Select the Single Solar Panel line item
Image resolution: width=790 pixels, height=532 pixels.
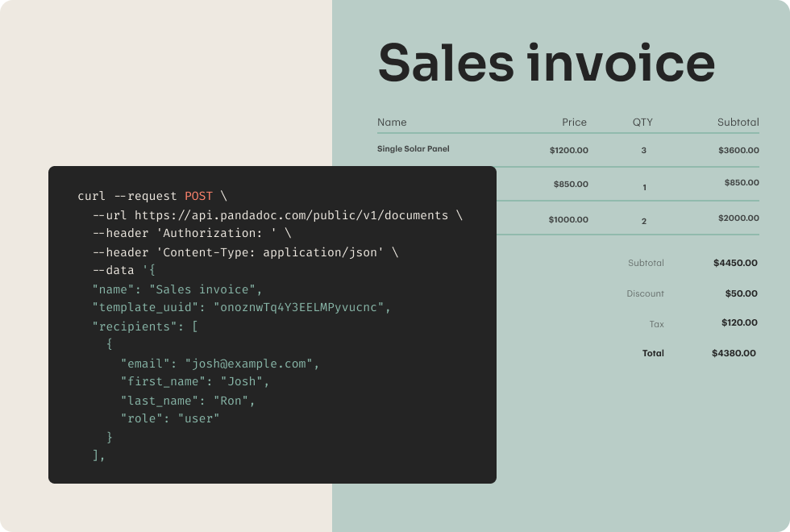pos(414,148)
